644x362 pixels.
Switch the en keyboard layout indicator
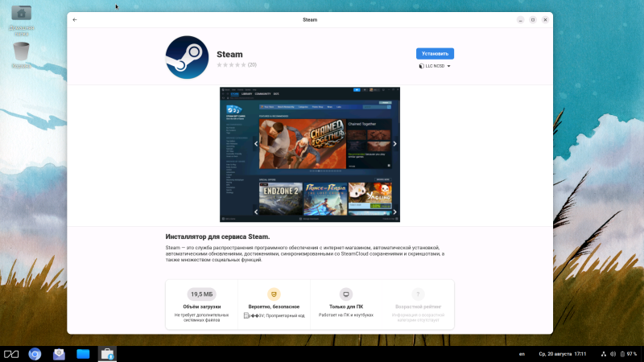[522, 354]
